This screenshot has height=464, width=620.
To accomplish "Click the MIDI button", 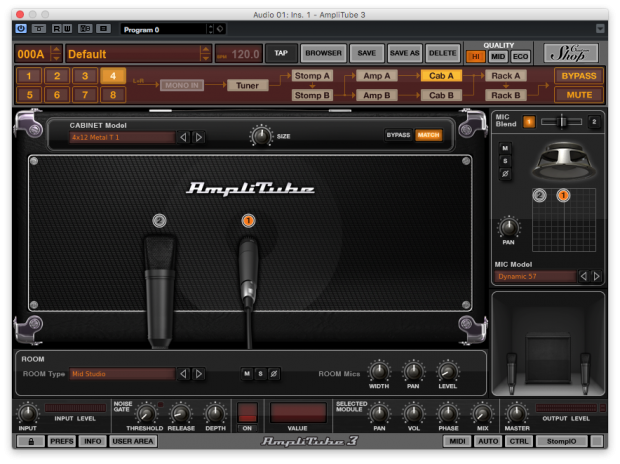I will [457, 441].
